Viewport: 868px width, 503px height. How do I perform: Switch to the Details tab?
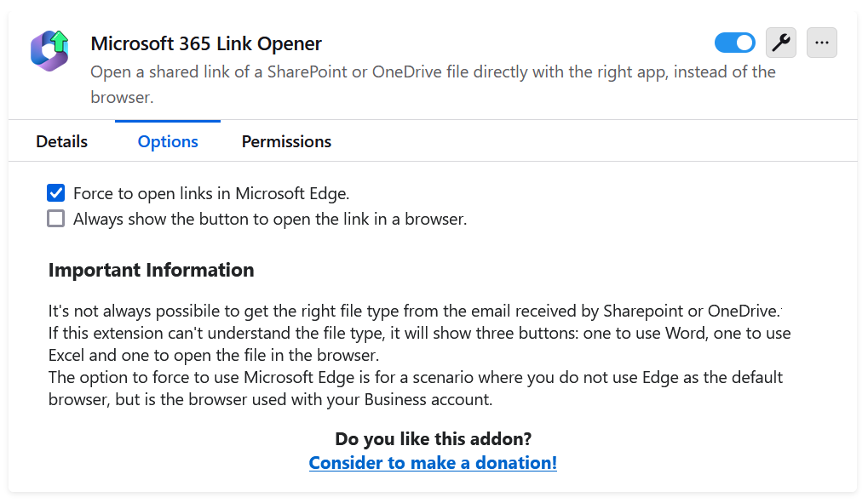(x=61, y=141)
